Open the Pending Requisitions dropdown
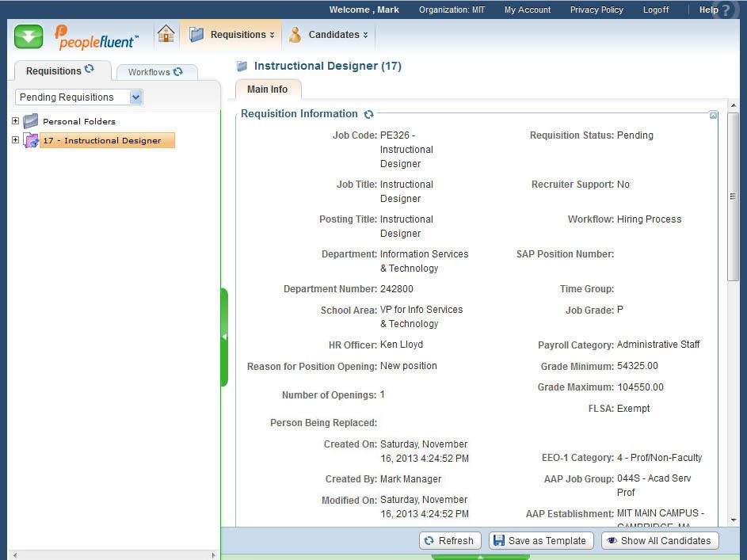This screenshot has height=560, width=747. (135, 97)
